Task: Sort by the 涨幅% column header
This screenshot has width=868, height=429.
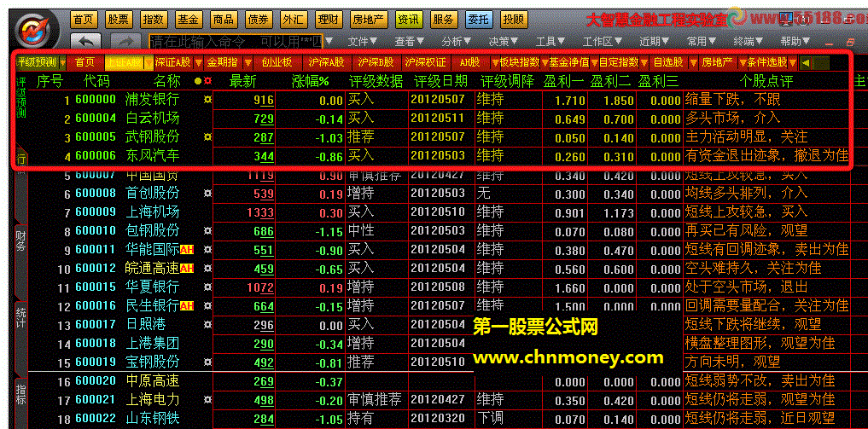Action: tap(311, 81)
